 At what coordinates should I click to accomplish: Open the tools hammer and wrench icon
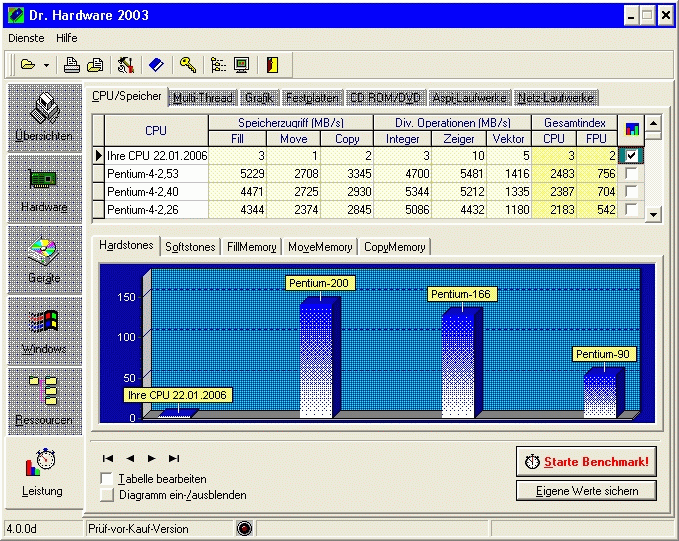(x=126, y=65)
